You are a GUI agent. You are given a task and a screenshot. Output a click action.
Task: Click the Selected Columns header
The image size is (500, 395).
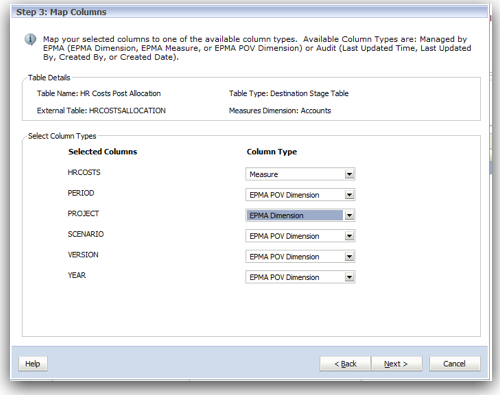tap(103, 152)
